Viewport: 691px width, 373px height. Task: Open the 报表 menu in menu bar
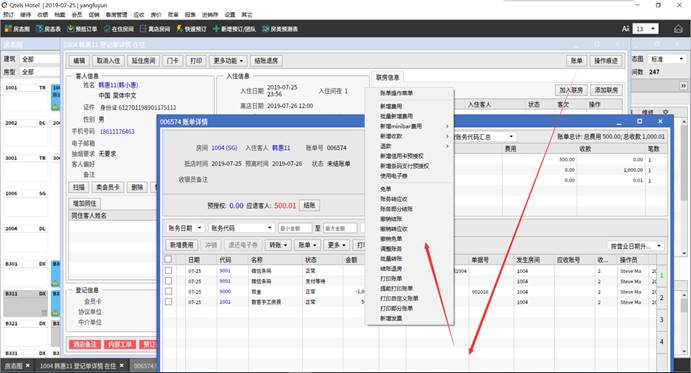click(190, 15)
